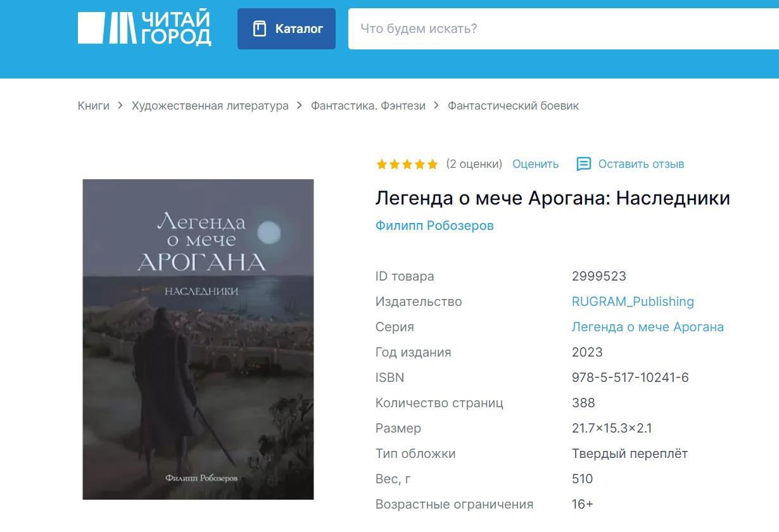Select the first rating star
Screen dimensions: 779x532
pyautogui.click(x=382, y=165)
